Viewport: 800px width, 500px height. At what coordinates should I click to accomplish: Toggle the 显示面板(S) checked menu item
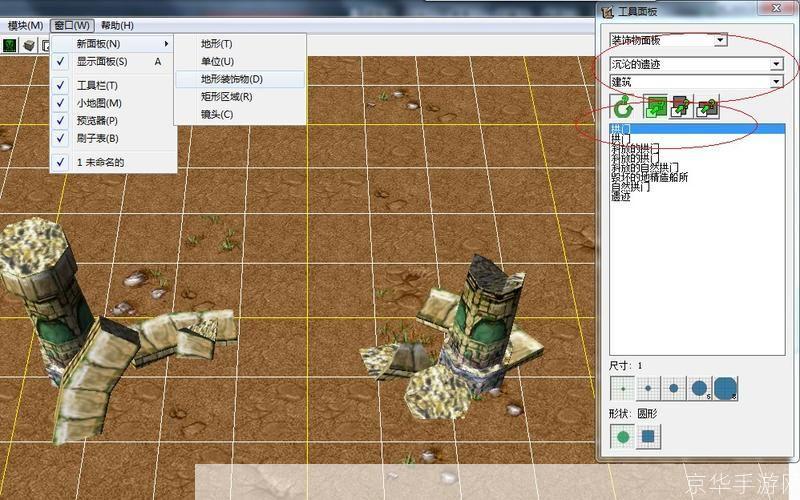113,62
